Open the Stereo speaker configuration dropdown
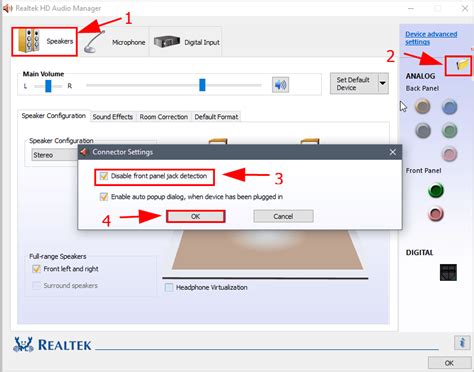The height and width of the screenshot is (372, 474). coord(55,155)
